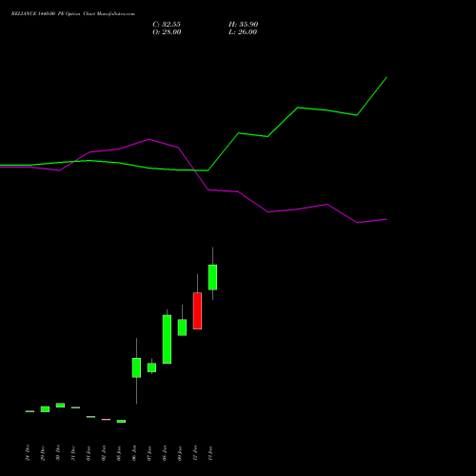The image size is (476, 476).
Task: Click the green indicator line's final peak
Action: [x=387, y=77]
